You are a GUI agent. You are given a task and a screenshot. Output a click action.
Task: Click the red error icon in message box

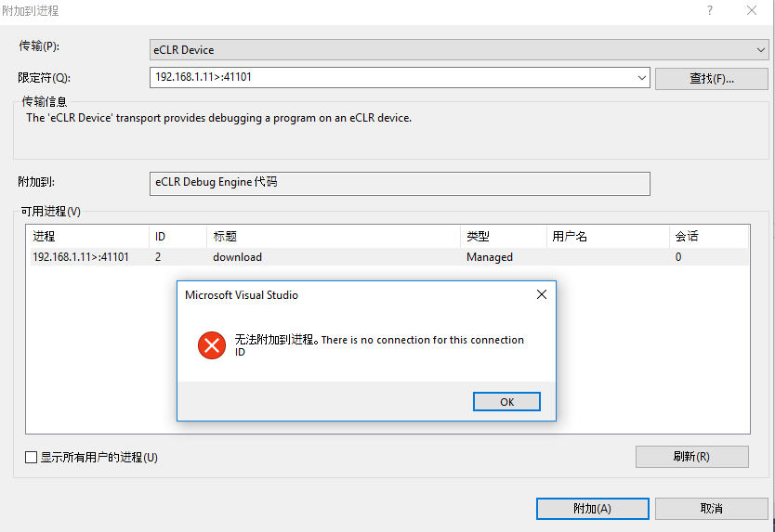click(x=212, y=345)
